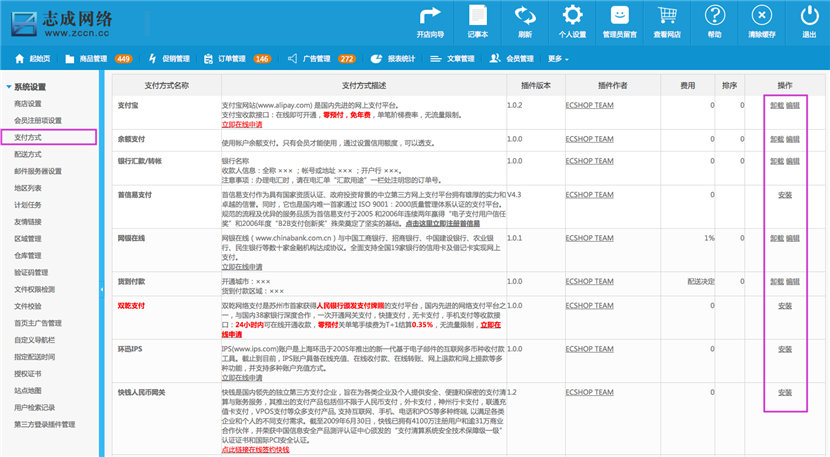The width and height of the screenshot is (830, 457).
Task: Open 商店设置 in the sidebar
Action: click(28, 104)
